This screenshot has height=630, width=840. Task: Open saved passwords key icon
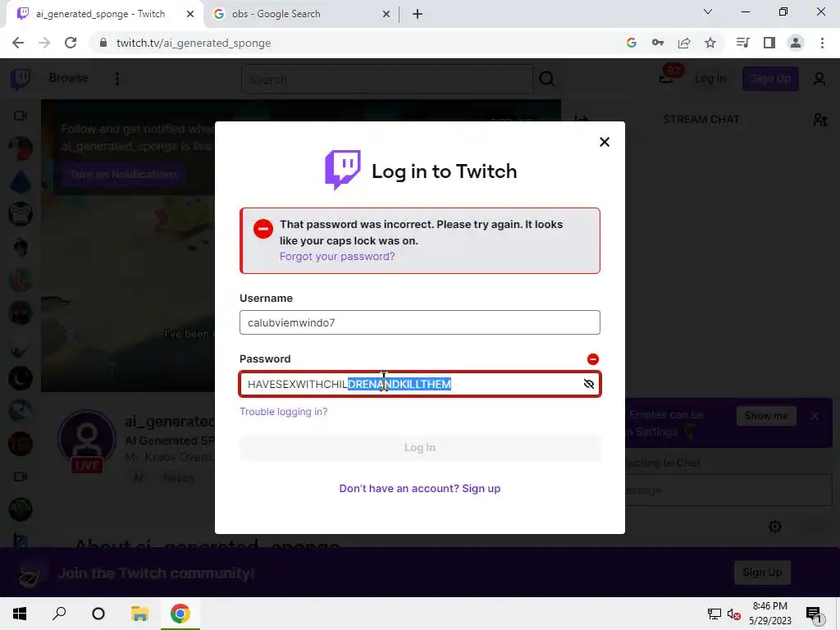pyautogui.click(x=657, y=43)
